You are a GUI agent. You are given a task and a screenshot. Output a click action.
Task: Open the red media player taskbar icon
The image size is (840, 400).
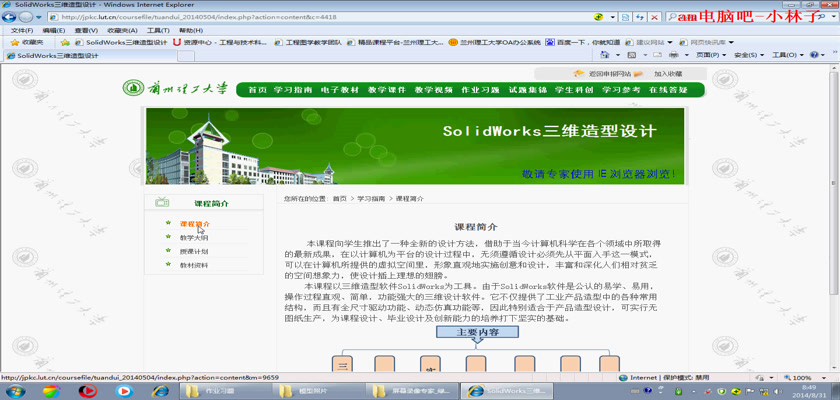tap(87, 391)
